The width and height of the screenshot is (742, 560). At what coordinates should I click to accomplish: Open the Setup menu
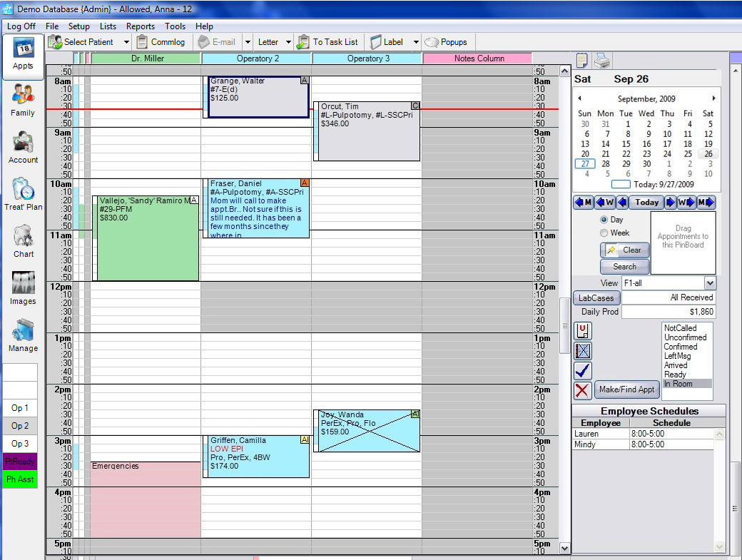(x=79, y=26)
